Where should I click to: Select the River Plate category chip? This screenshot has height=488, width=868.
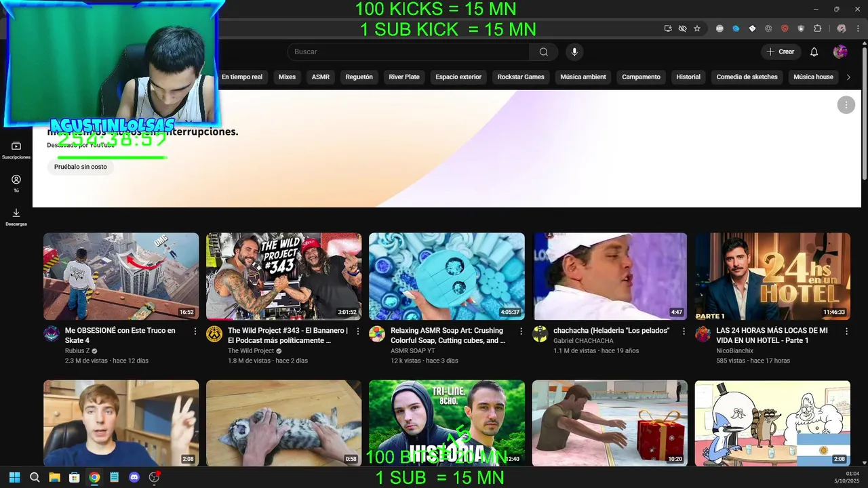point(404,77)
